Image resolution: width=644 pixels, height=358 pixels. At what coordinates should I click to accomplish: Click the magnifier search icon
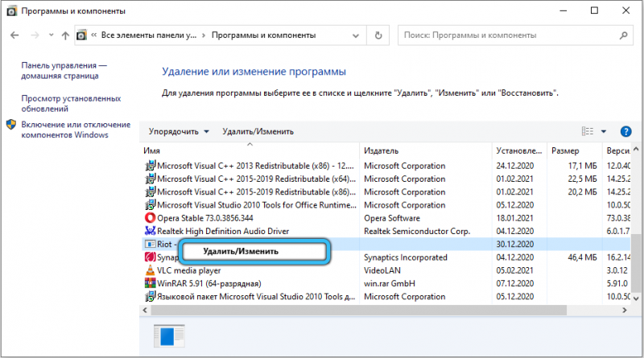pyautogui.click(x=623, y=35)
